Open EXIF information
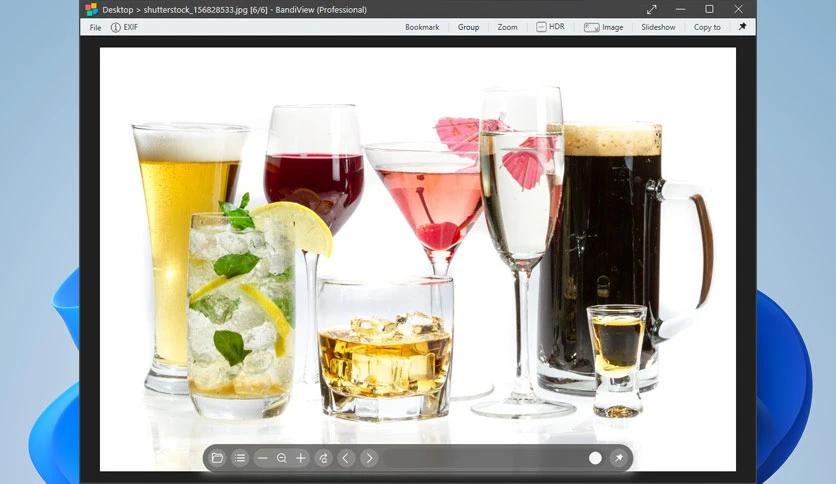Image resolution: width=836 pixels, height=484 pixels. point(124,27)
